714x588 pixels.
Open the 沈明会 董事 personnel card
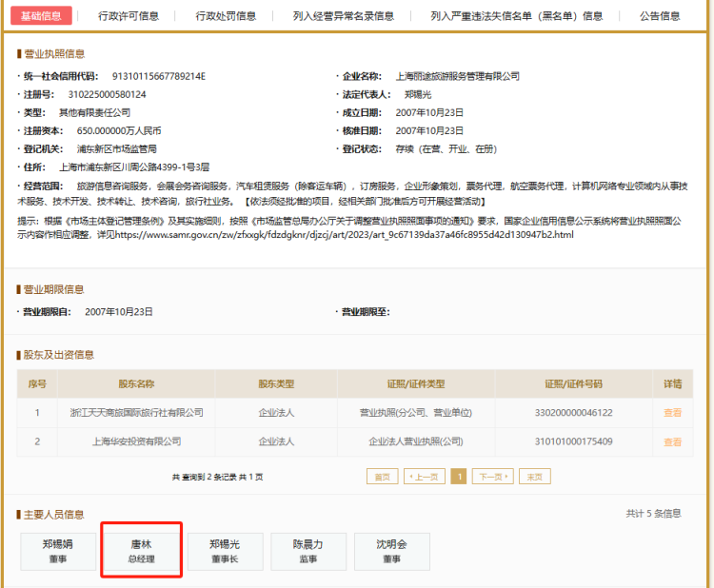(x=391, y=552)
